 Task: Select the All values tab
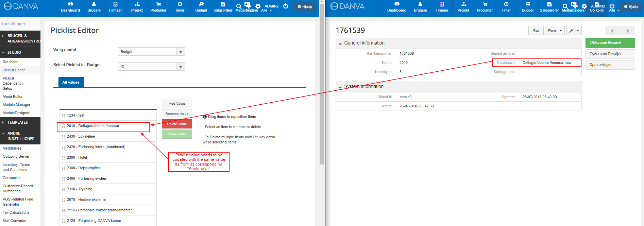coord(71,82)
